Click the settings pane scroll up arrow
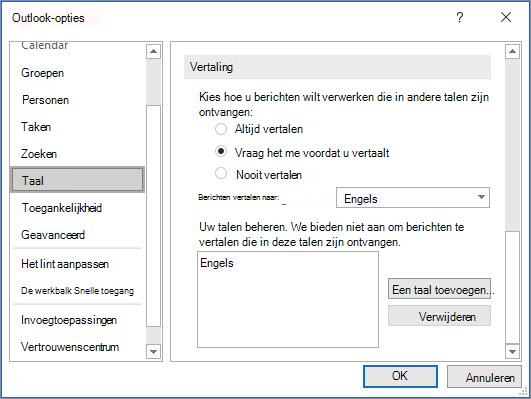The image size is (531, 399). (512, 51)
